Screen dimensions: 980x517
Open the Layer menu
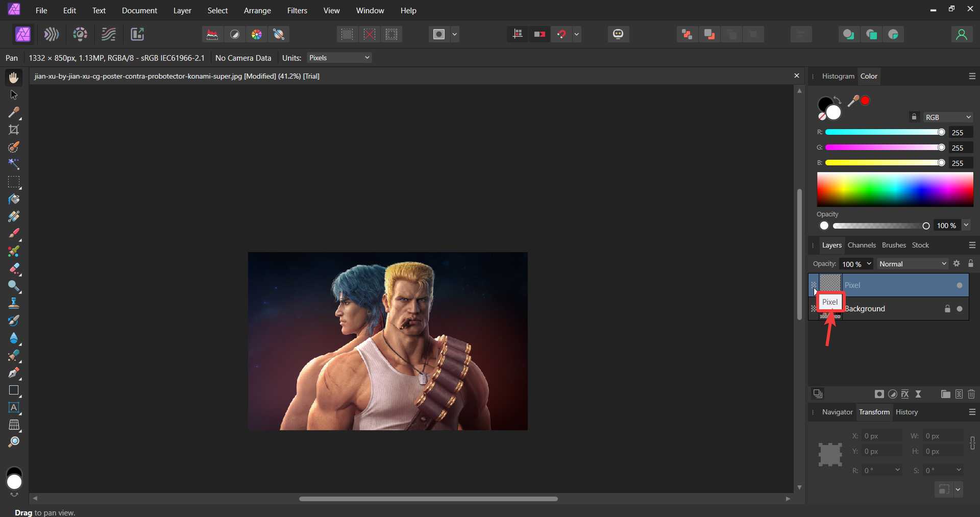pos(182,10)
